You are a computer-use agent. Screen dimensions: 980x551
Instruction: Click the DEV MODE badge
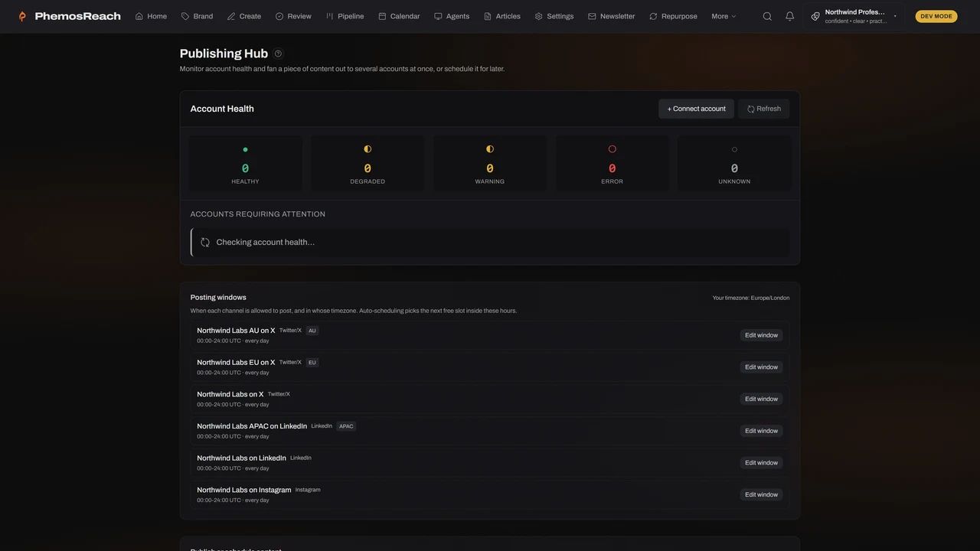pos(936,16)
